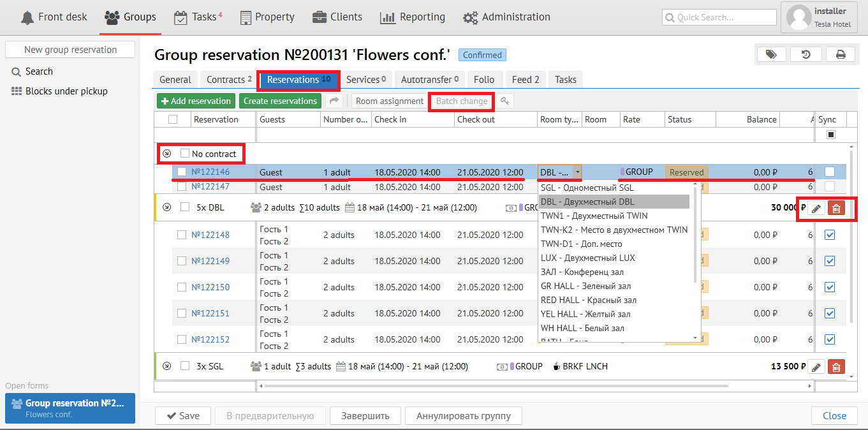Screen dimensions: 868x430
Task: Check the No contract group checkbox
Action: [185, 154]
